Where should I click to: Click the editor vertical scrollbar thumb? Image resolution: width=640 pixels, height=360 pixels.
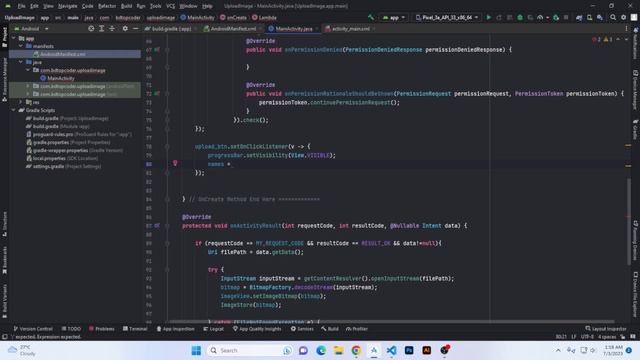(629, 221)
